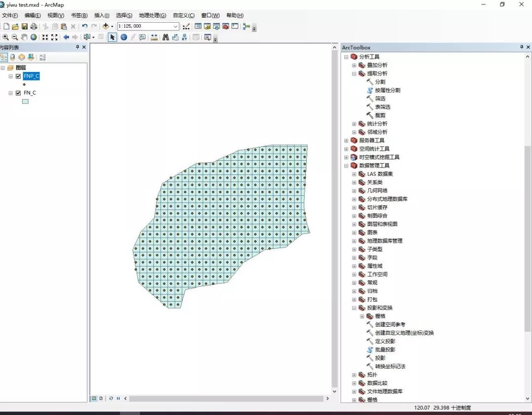This screenshot has width=532, height=415.
Task: Select the Zoom In magnifier tool
Action: click(x=5, y=37)
